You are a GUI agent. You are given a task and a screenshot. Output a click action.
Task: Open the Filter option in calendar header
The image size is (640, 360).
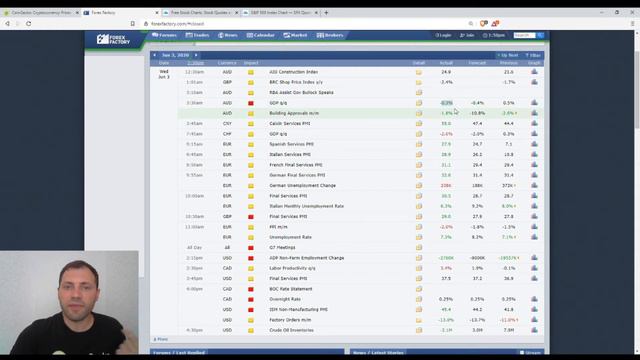point(533,55)
